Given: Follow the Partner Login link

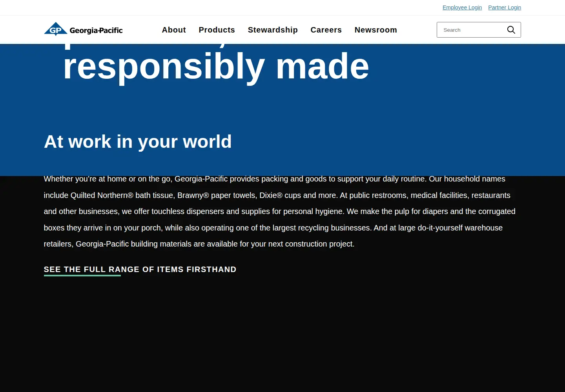Looking at the screenshot, I should coord(505,7).
